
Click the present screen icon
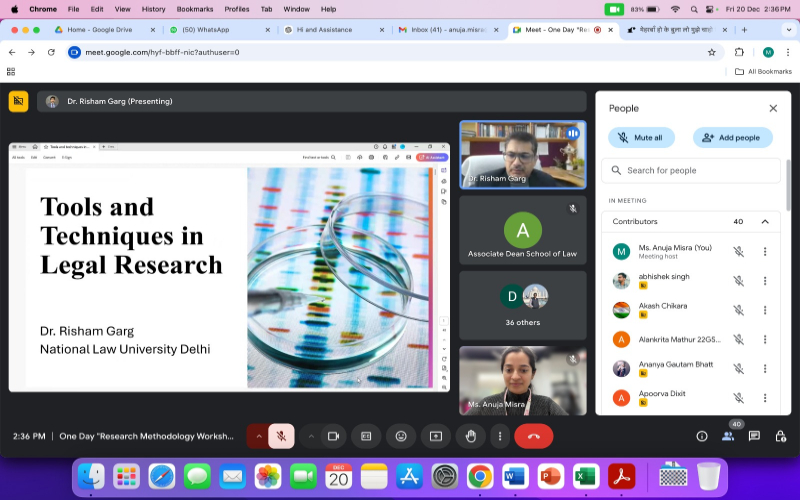point(436,436)
